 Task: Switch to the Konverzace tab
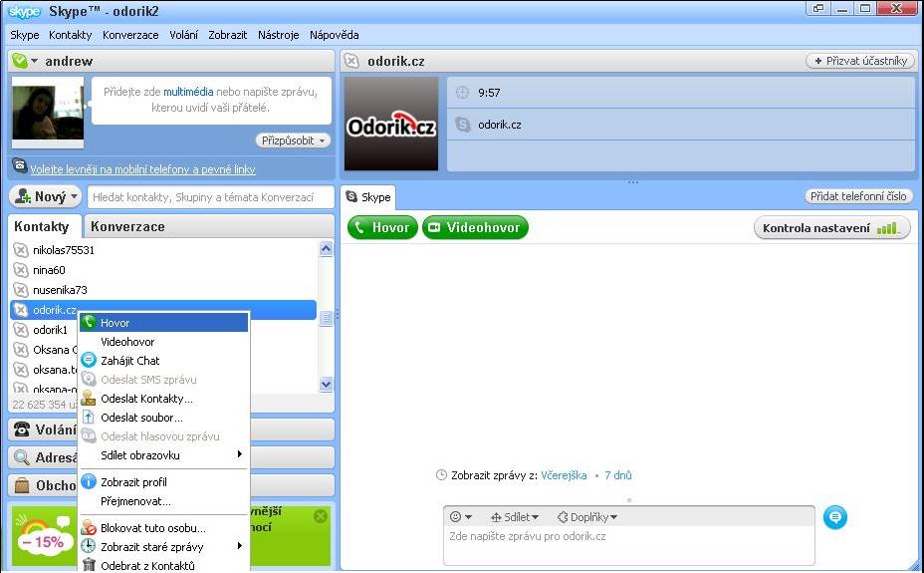(x=127, y=226)
